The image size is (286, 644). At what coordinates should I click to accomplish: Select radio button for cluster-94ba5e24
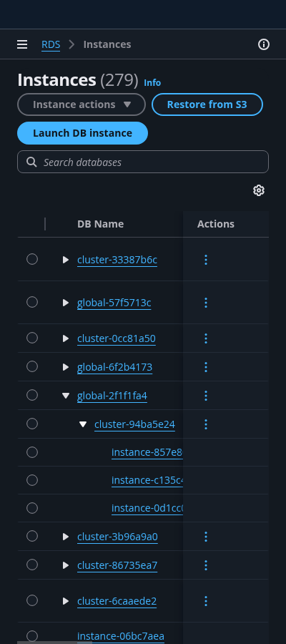click(32, 424)
